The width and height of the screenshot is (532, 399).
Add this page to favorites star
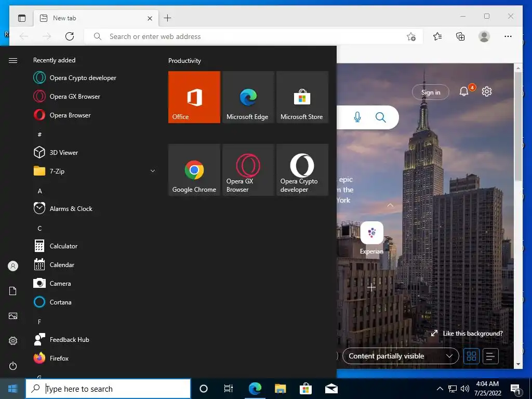coord(411,36)
